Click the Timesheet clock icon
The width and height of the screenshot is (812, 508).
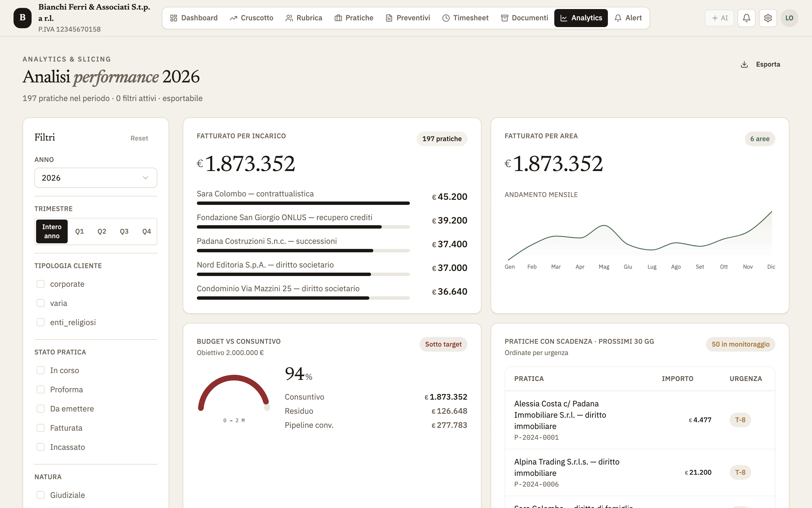point(445,18)
